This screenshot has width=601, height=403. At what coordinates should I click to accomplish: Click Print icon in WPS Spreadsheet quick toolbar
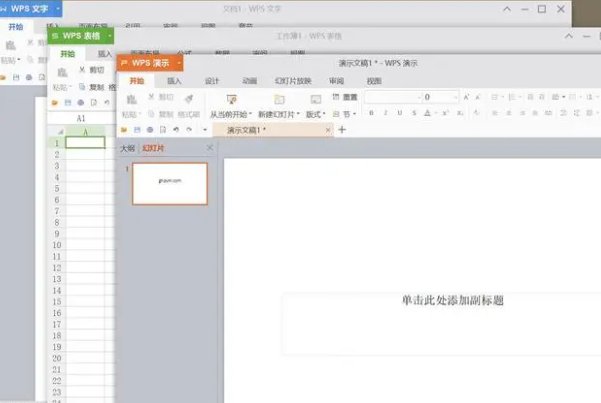tap(80, 103)
